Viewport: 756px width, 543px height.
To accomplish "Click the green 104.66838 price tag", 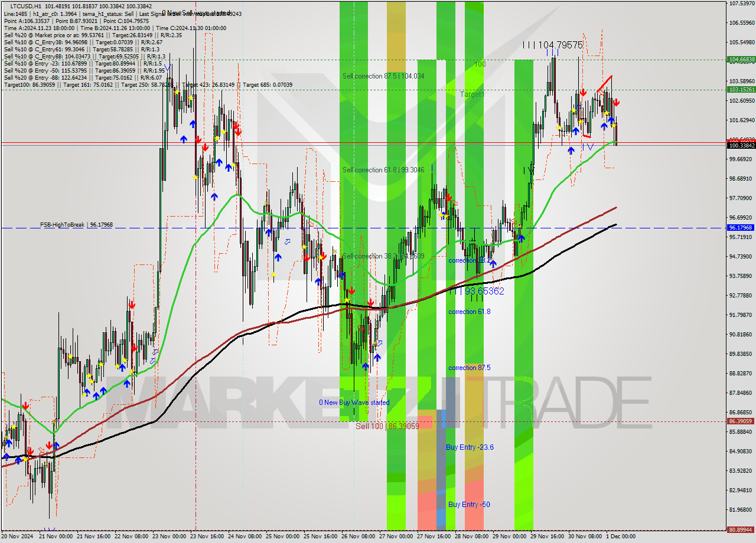I will coord(741,60).
